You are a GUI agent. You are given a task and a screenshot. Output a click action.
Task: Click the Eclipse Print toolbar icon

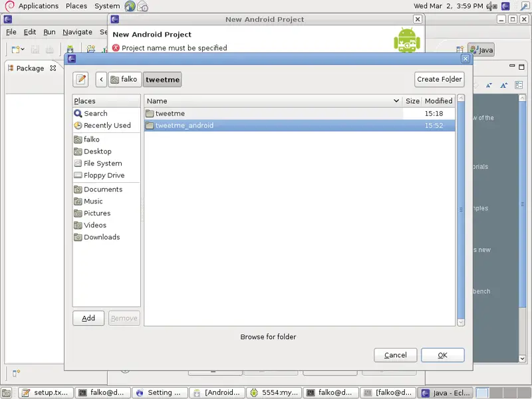[49, 49]
